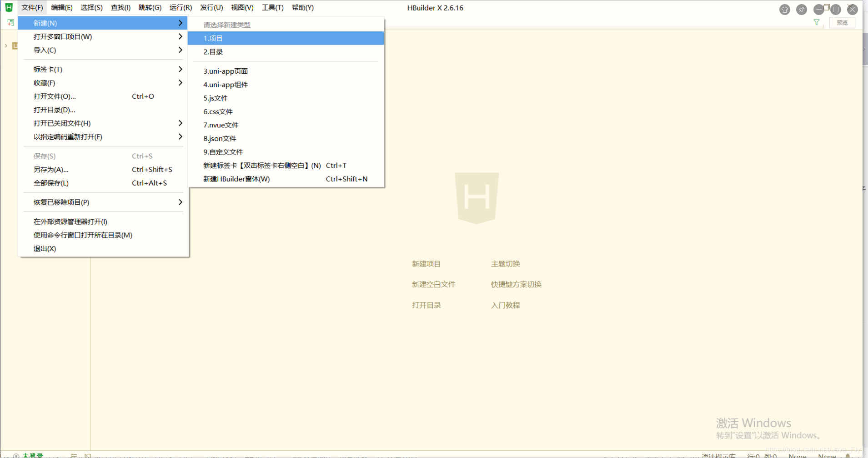Click the green filter funnel icon near 预览
The height and width of the screenshot is (458, 868).
[x=817, y=22]
